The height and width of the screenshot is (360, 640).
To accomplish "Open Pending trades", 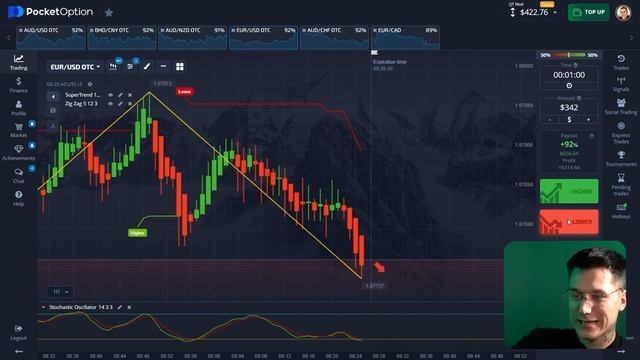I will (621, 184).
